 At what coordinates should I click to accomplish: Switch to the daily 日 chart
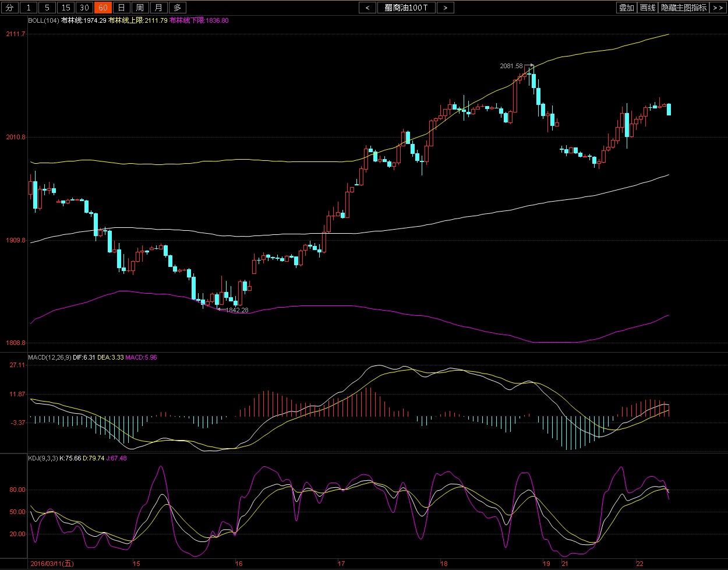121,8
